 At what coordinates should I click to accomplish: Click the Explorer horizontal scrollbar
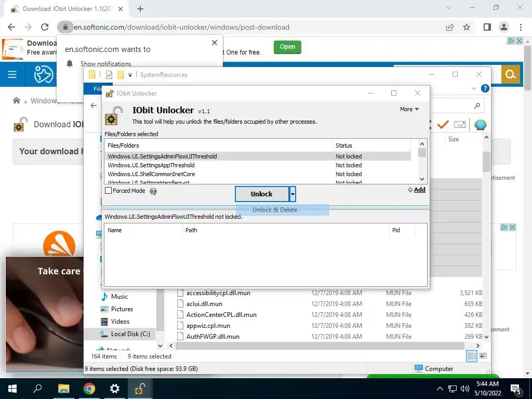pos(320,345)
